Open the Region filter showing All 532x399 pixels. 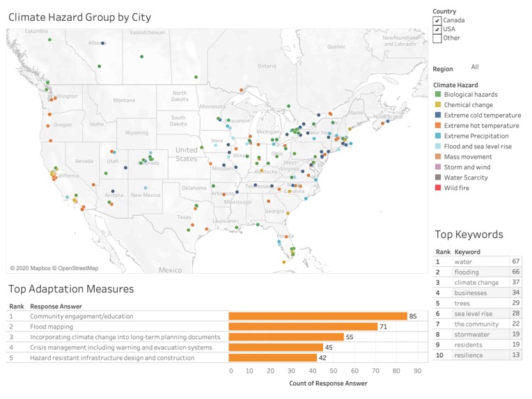(475, 67)
